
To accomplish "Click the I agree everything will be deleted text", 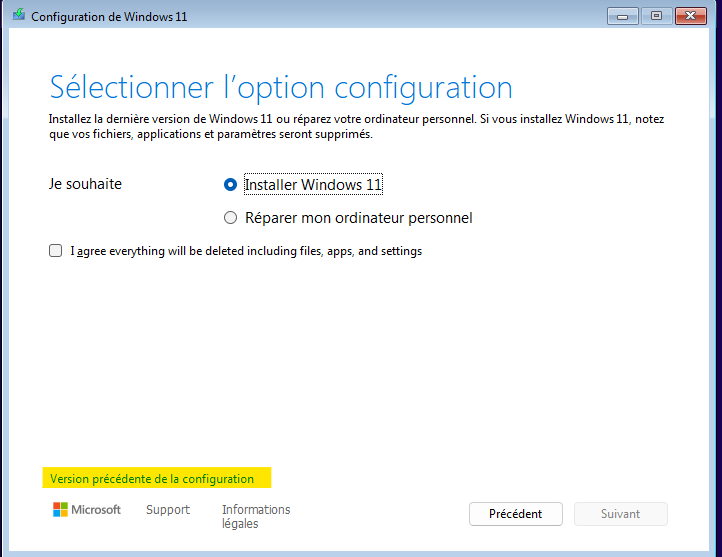I will pos(246,251).
